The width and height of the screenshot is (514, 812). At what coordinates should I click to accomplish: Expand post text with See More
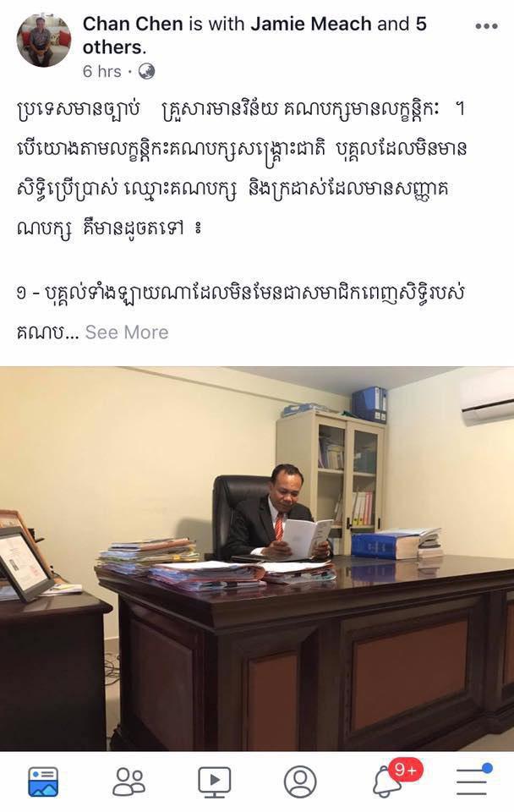[x=127, y=332]
